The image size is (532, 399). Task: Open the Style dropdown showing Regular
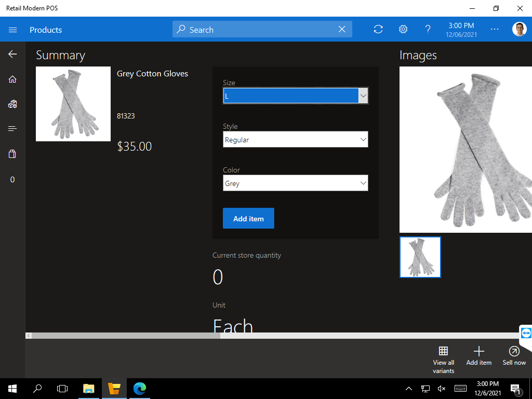click(295, 140)
